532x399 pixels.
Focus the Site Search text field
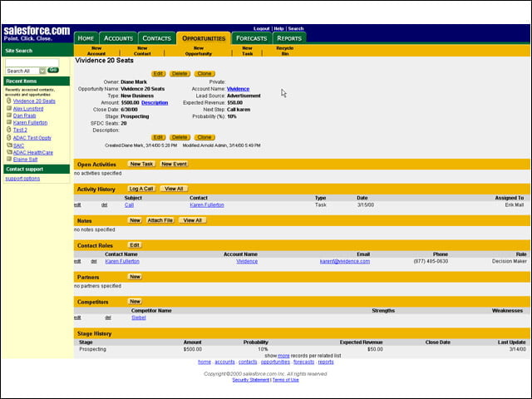32,62
